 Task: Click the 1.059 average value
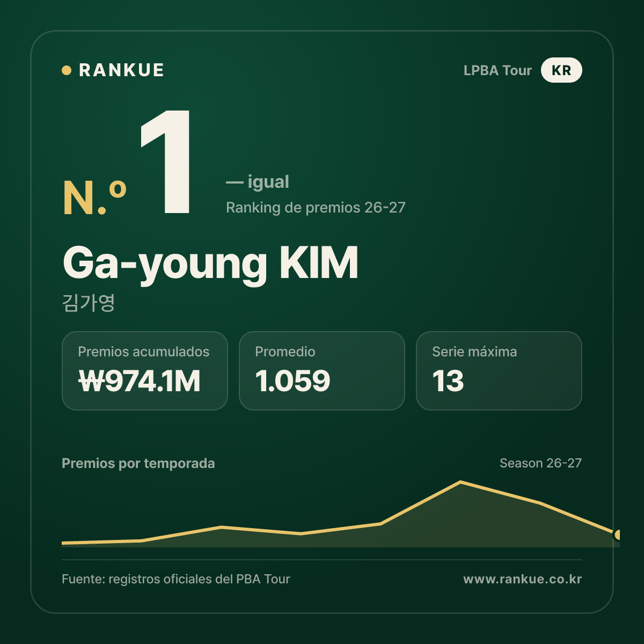292,381
